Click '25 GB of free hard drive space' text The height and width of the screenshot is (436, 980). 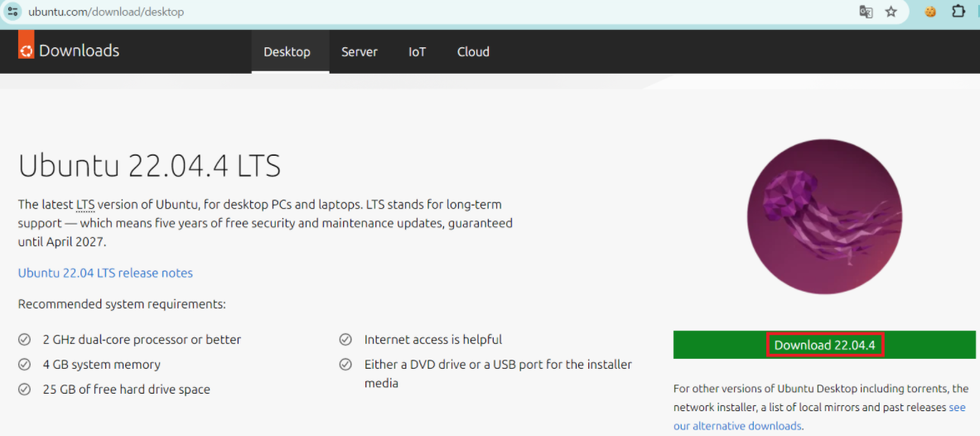(x=127, y=389)
